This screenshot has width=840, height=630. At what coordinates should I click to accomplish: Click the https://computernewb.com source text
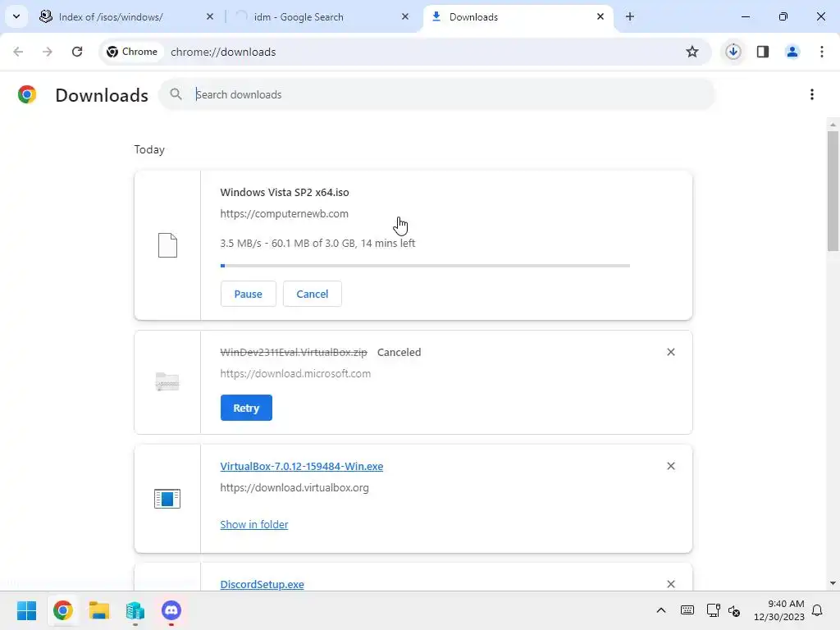click(285, 214)
